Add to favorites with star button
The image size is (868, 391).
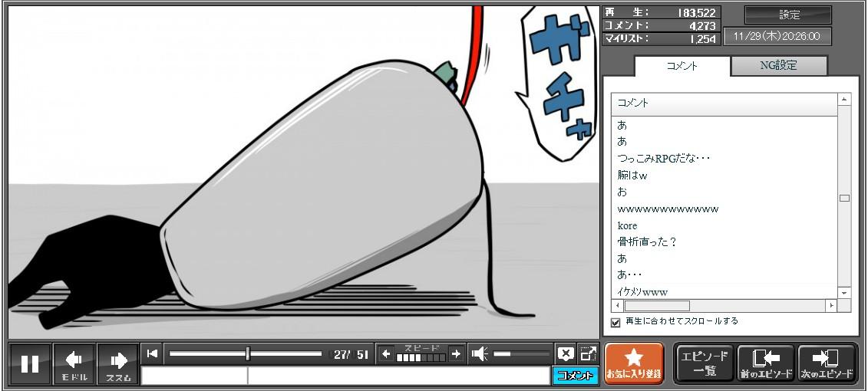[633, 363]
